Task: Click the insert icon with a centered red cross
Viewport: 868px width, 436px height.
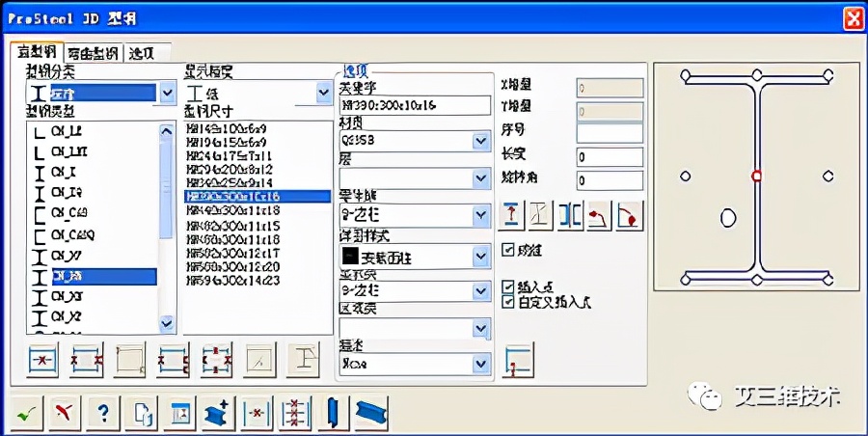Action: click(42, 360)
